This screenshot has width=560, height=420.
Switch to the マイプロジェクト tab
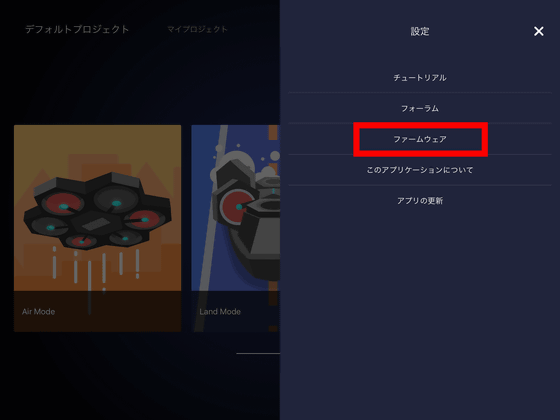click(x=197, y=29)
